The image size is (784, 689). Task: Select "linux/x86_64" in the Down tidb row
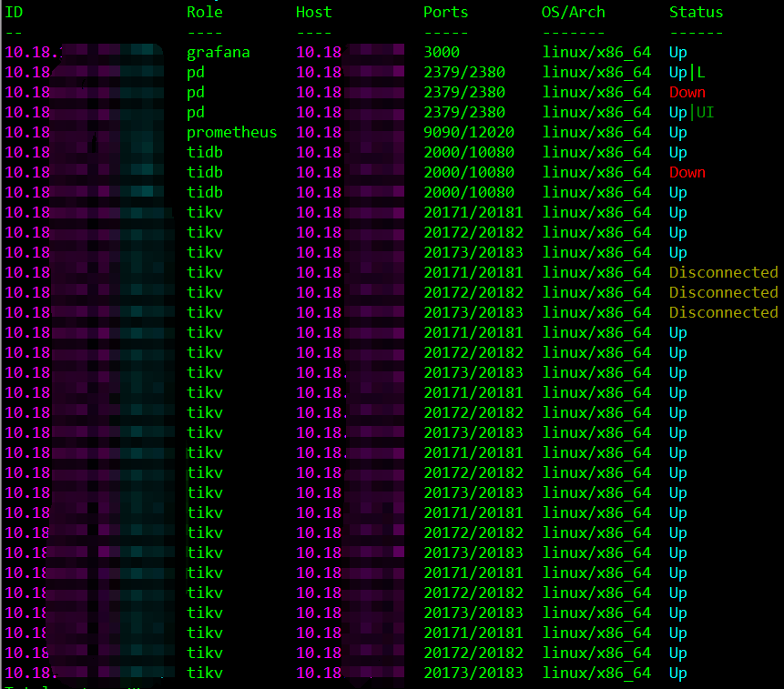pos(596,172)
